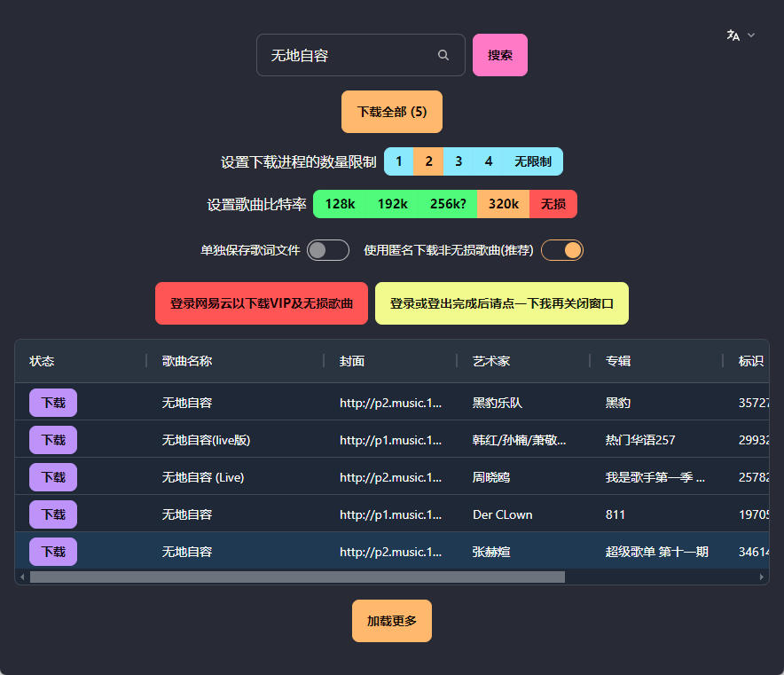Download the Der CLown song row
This screenshot has width=784, height=675.
pos(53,514)
